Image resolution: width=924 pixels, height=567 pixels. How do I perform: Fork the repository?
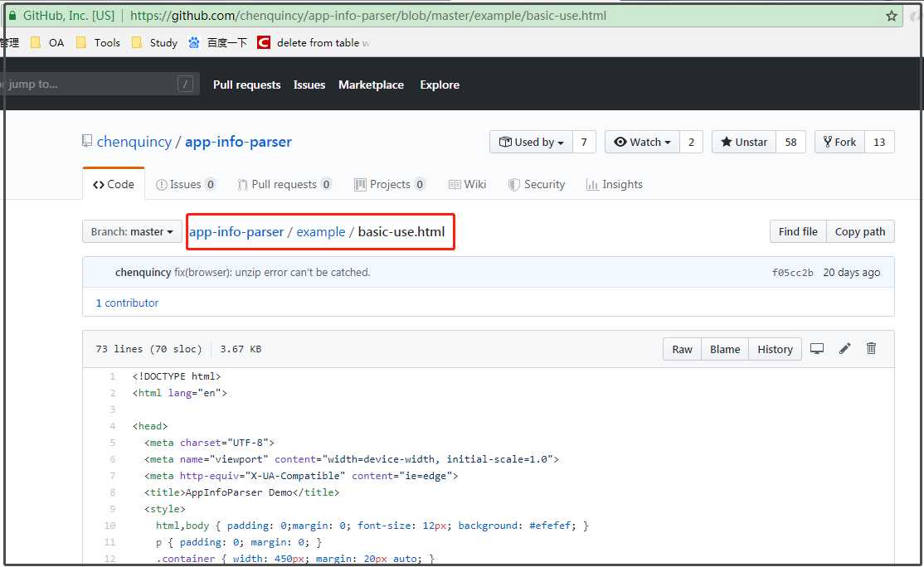tap(839, 142)
